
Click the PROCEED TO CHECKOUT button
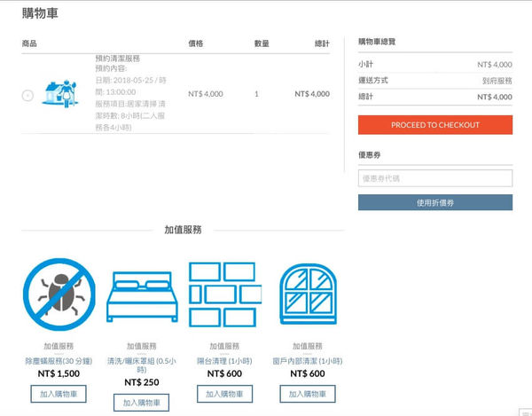pos(434,125)
